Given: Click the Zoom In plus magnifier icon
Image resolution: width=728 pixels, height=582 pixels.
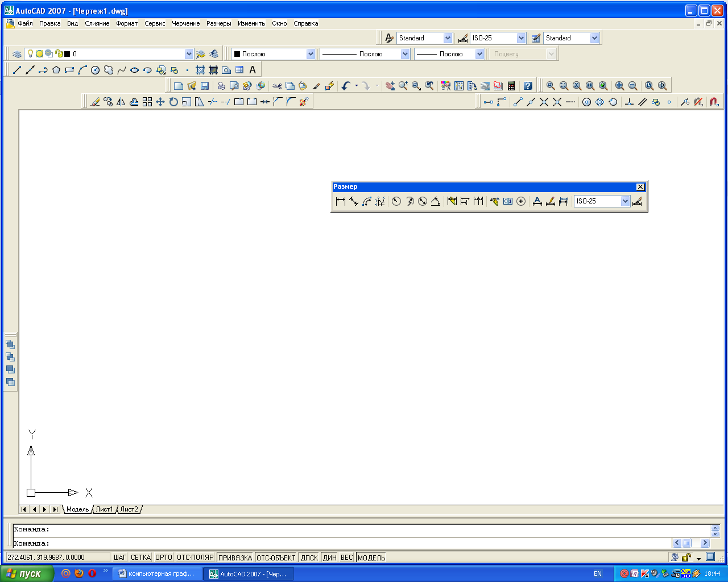Looking at the screenshot, I should (619, 86).
